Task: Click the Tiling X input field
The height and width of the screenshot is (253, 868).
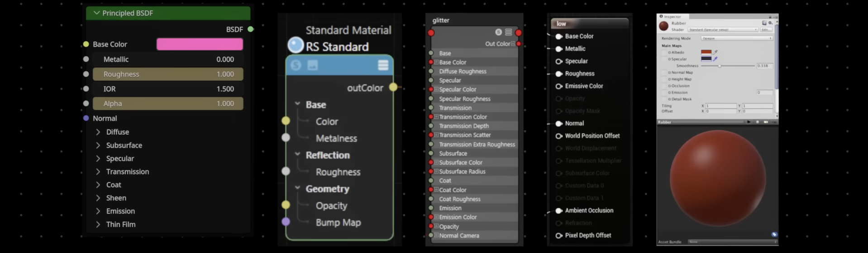Action: point(721,106)
